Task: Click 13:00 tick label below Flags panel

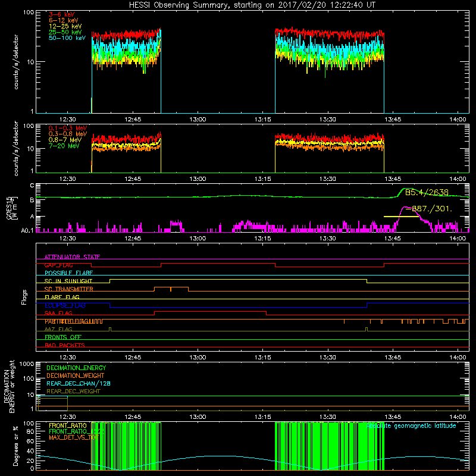Action: [x=198, y=358]
